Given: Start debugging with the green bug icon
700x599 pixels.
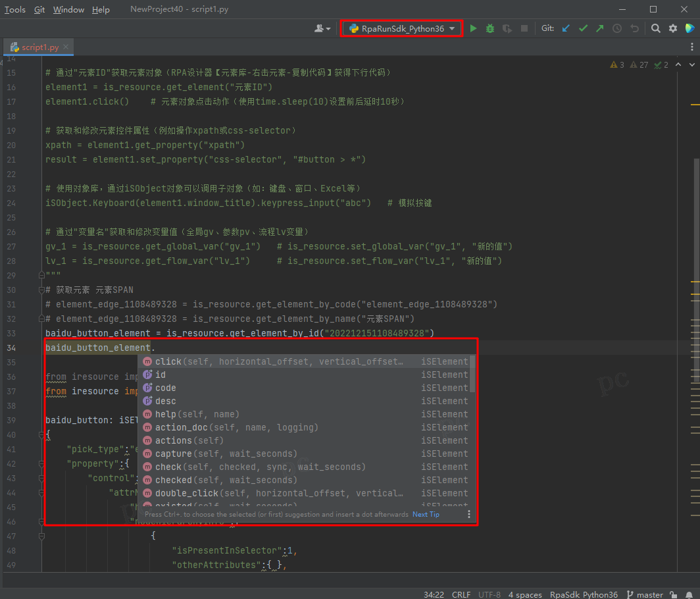Looking at the screenshot, I should coord(490,28).
